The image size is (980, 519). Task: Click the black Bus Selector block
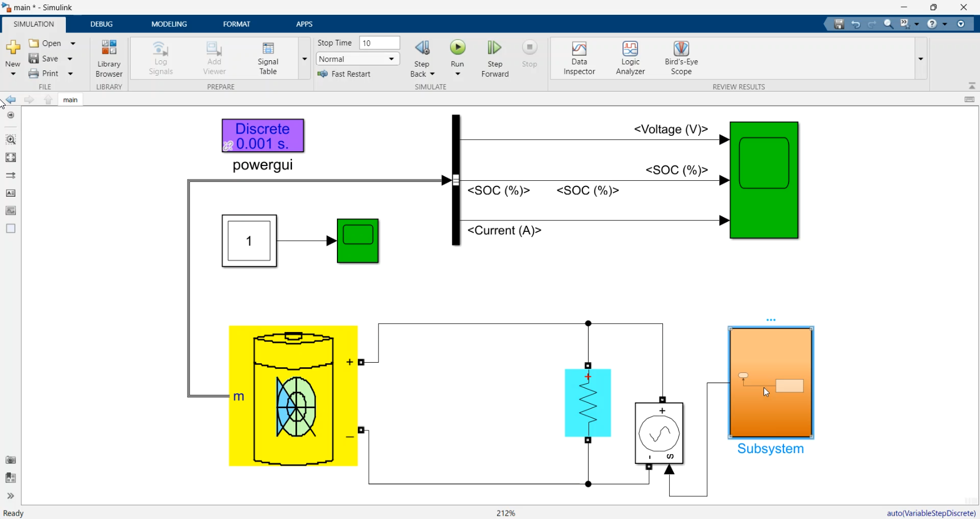[x=456, y=180]
